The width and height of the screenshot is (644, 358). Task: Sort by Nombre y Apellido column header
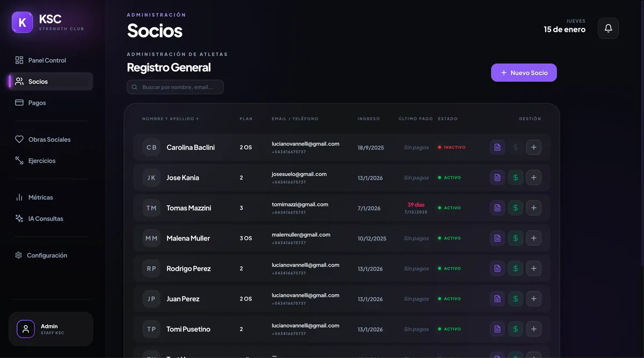(x=170, y=119)
